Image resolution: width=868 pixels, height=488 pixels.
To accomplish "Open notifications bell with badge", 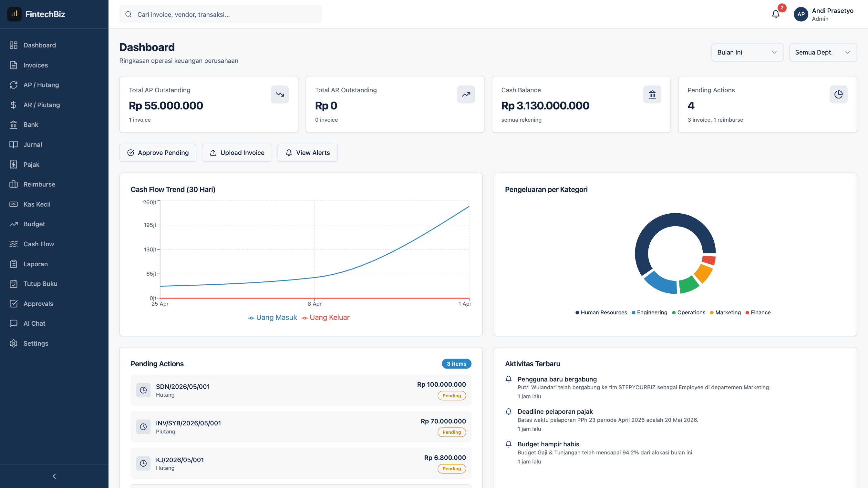I will click(x=776, y=14).
